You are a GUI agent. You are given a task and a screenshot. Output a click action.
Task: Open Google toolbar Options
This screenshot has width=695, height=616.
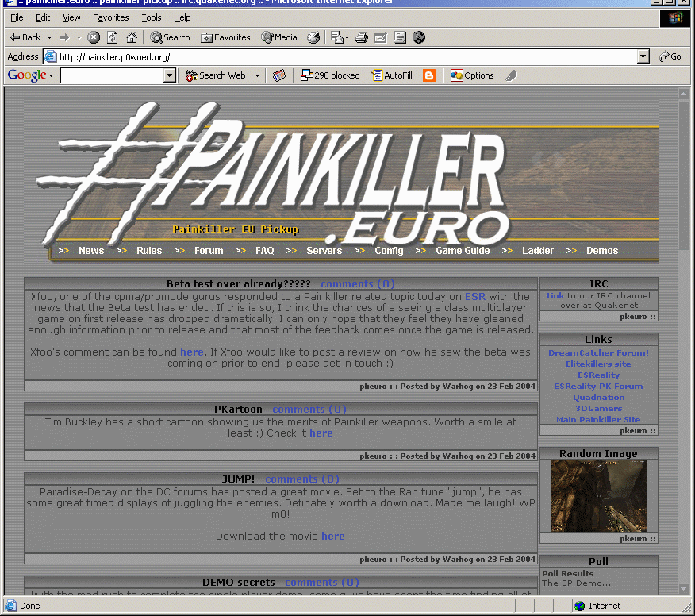click(472, 76)
